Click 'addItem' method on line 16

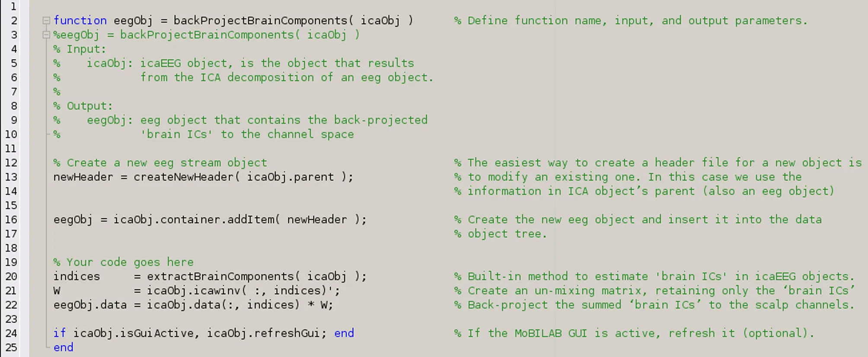pos(253,220)
